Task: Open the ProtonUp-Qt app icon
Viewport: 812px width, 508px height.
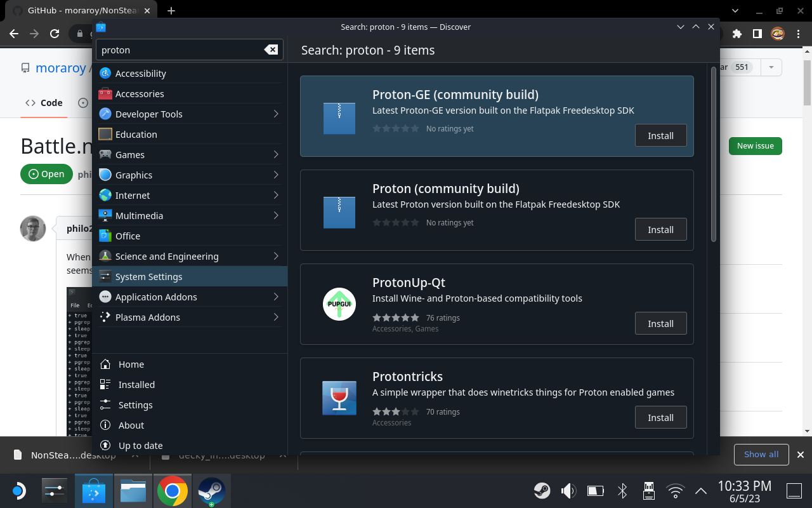Action: (x=339, y=304)
